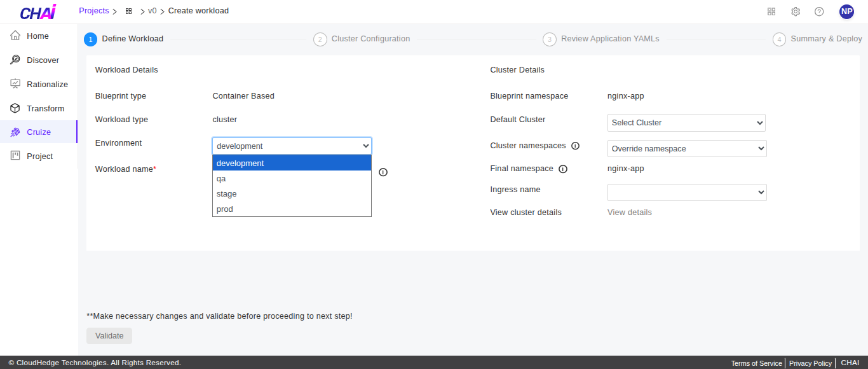Open Transform sidebar item
Screen dimensions: 868x369
45,109
